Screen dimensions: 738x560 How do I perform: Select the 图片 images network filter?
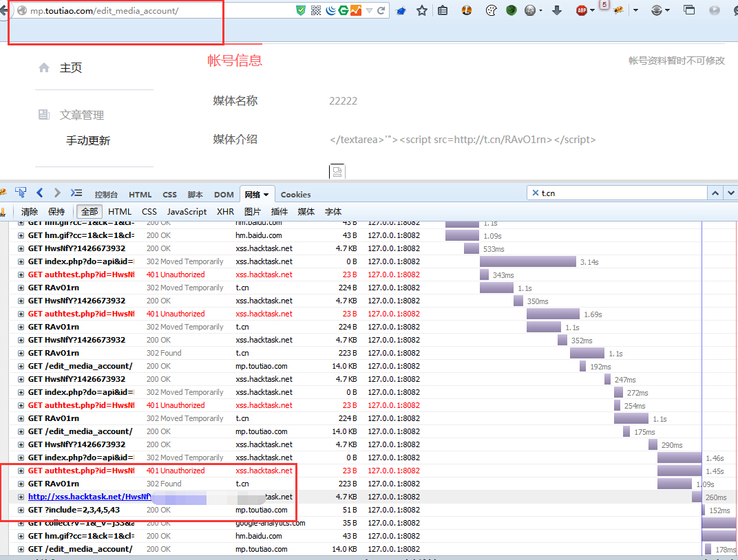tap(252, 212)
